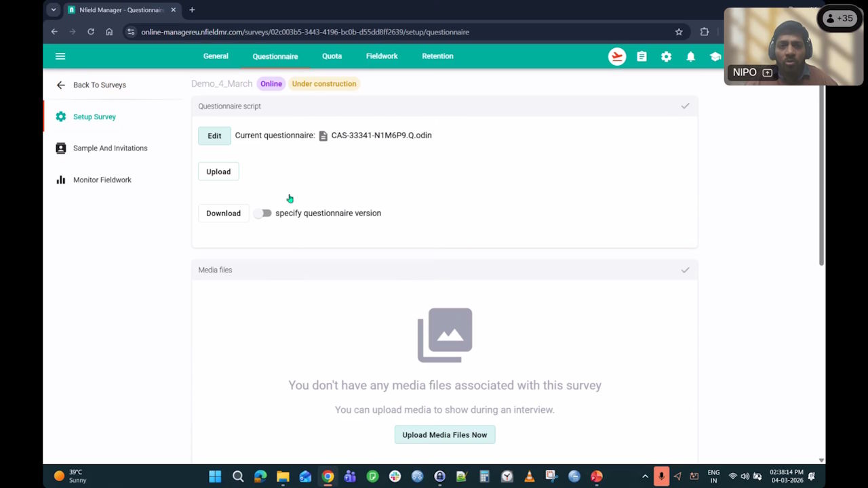
Task: Edit the current questionnaire CAS-33341-N1M6P9
Action: 214,135
